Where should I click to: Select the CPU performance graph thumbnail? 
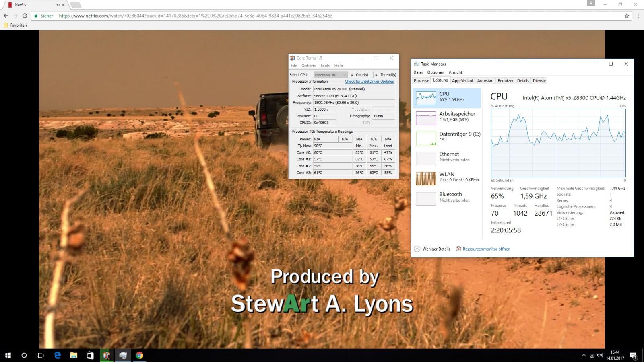pos(426,98)
